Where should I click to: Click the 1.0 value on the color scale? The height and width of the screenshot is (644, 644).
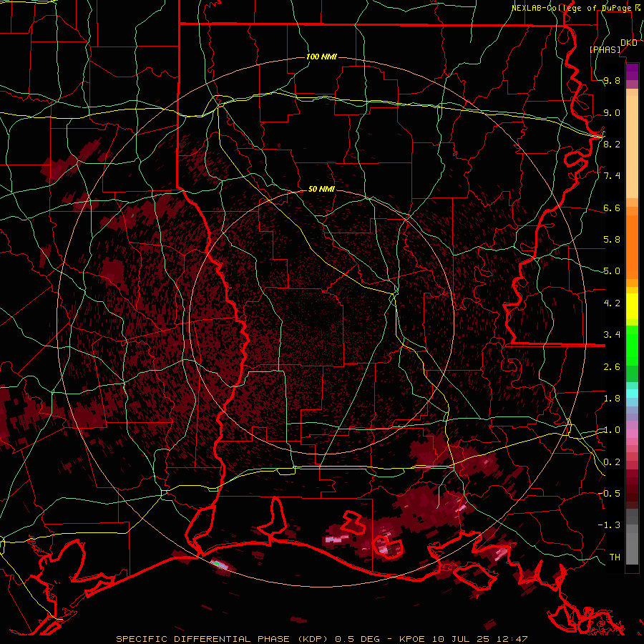(x=612, y=430)
